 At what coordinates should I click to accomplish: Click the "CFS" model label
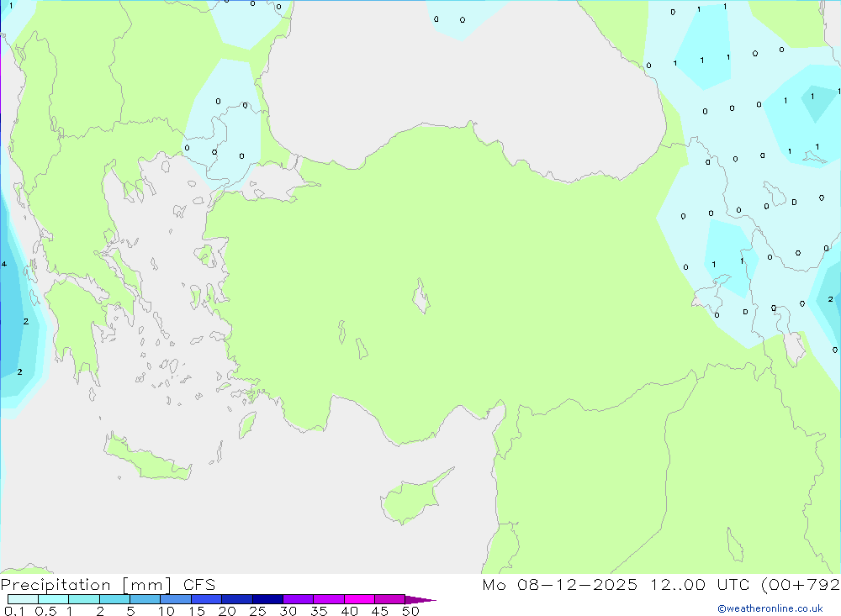coord(199,585)
